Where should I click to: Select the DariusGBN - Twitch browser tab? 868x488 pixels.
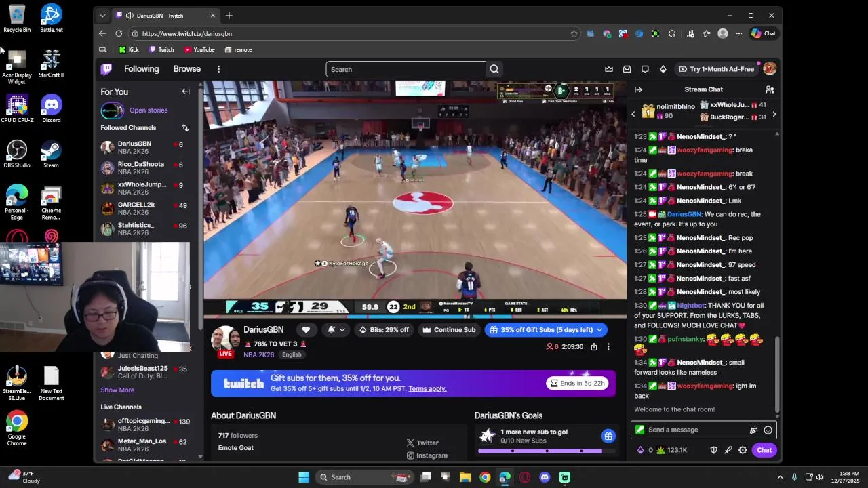pos(165,16)
